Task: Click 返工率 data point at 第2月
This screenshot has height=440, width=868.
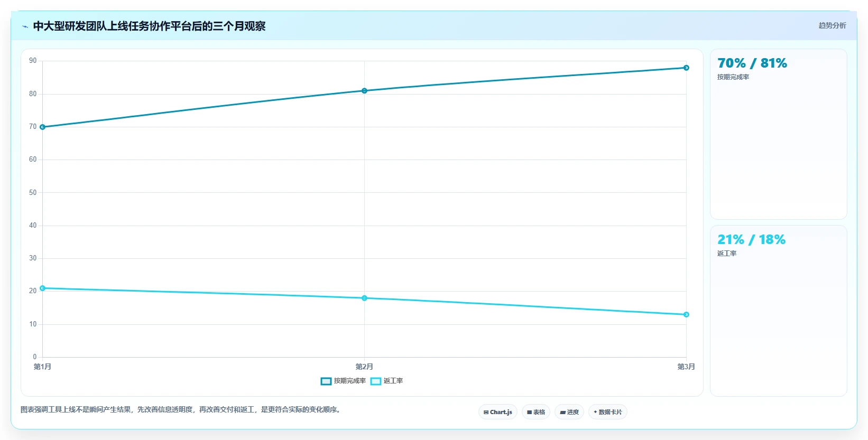Action: click(x=364, y=298)
